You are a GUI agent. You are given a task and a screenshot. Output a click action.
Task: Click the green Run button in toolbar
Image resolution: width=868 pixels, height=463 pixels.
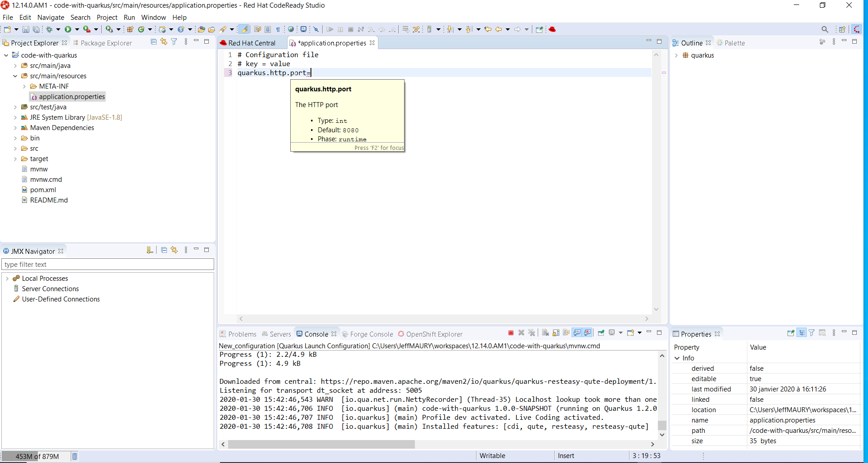[x=68, y=29]
